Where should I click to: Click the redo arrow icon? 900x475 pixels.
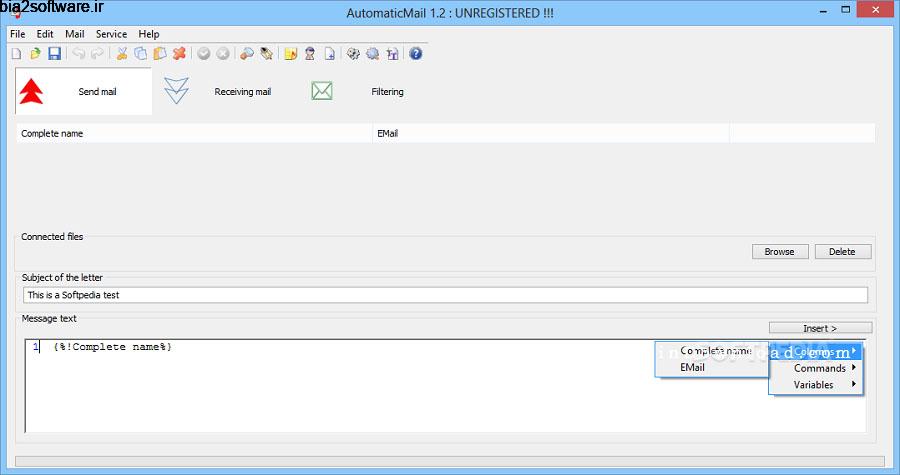98,54
